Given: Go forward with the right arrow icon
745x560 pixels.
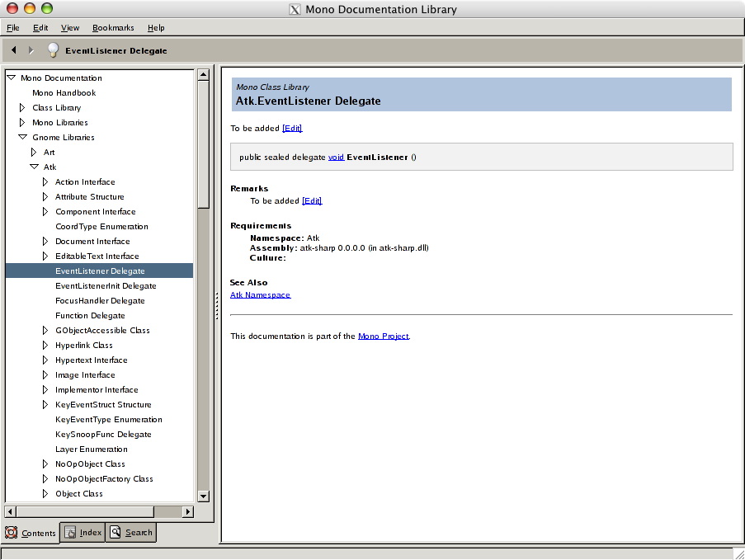Looking at the screenshot, I should (x=31, y=49).
